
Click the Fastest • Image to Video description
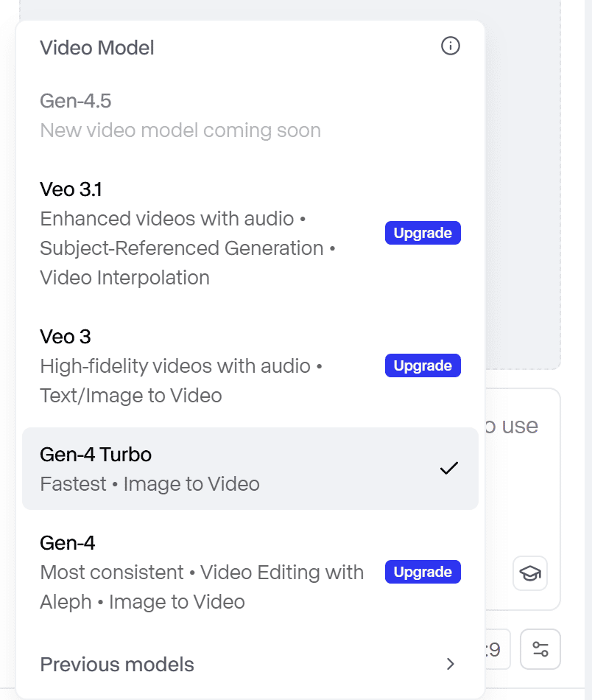coord(149,484)
